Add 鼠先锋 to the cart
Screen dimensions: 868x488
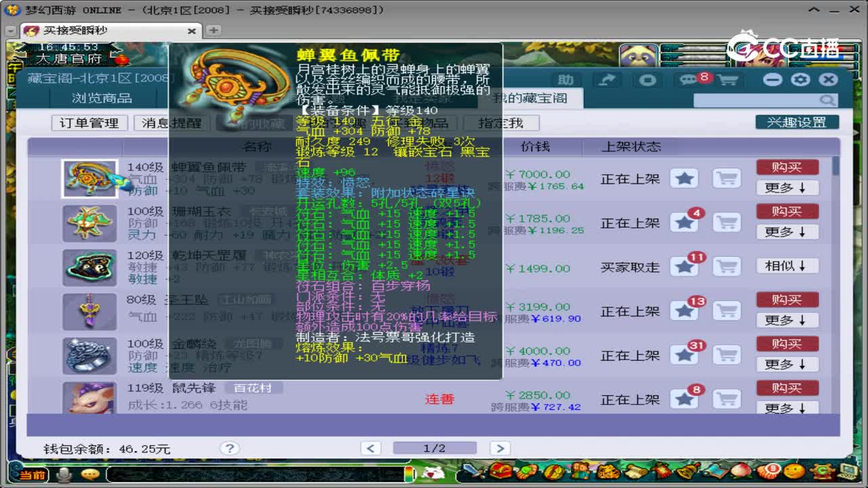(726, 399)
